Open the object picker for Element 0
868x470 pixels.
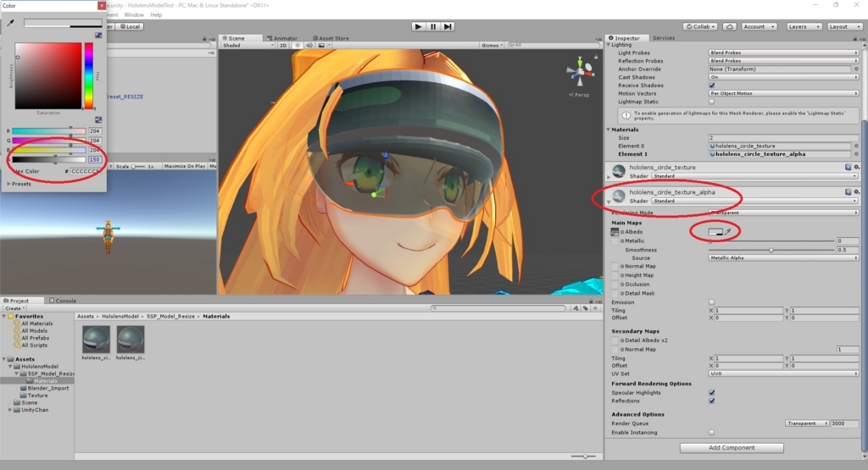[856, 146]
